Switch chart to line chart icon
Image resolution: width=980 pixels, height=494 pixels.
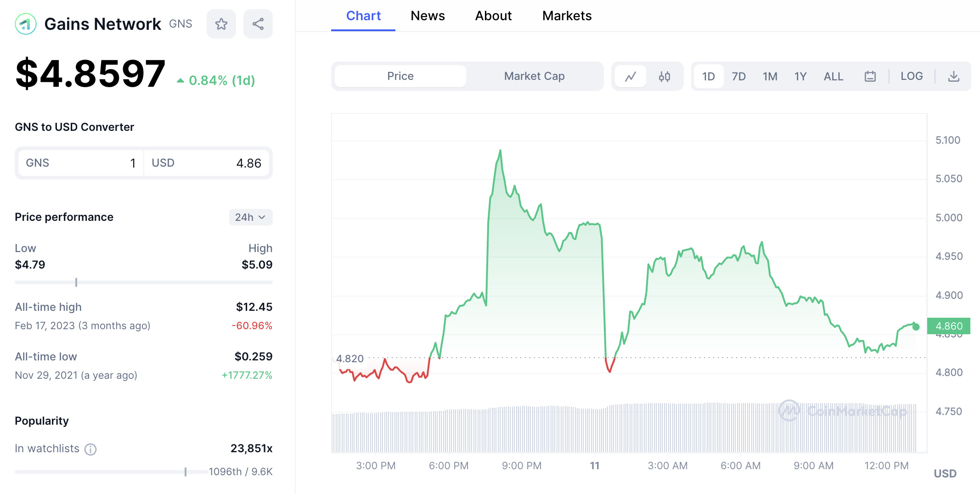pyautogui.click(x=631, y=76)
